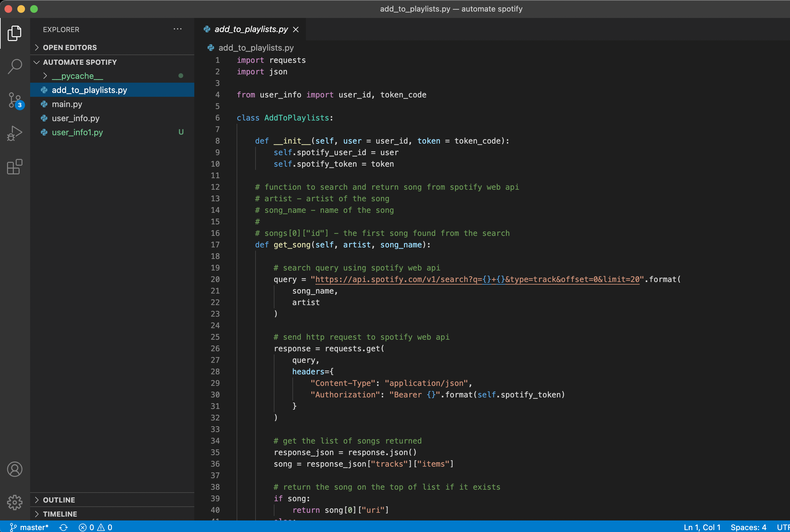Open the errors and warnings indicator
The image size is (790, 532).
coord(95,527)
